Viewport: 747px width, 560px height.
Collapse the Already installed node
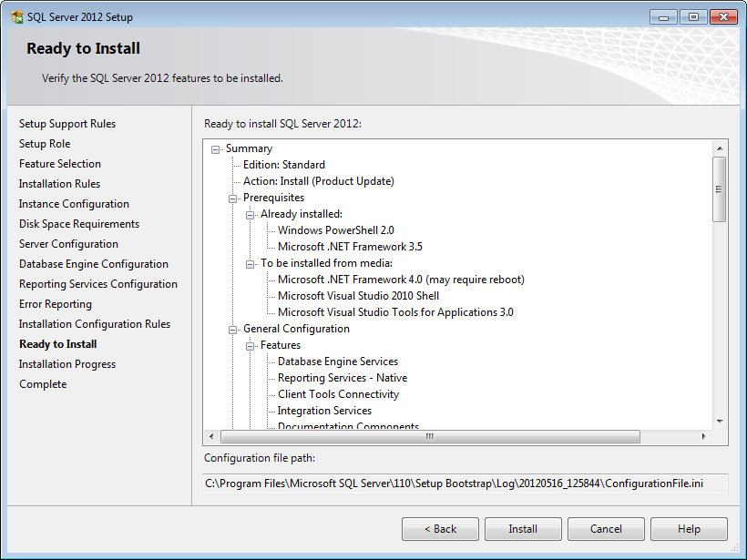pyautogui.click(x=250, y=215)
